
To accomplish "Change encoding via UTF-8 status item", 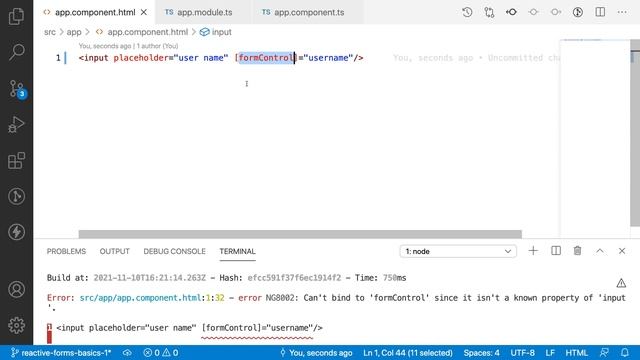I will (522, 353).
